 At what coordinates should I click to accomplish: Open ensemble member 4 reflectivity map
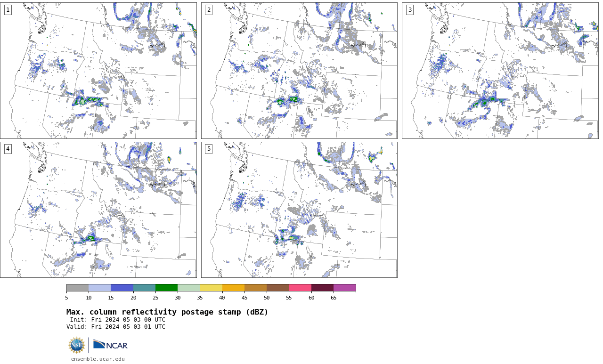pos(98,210)
